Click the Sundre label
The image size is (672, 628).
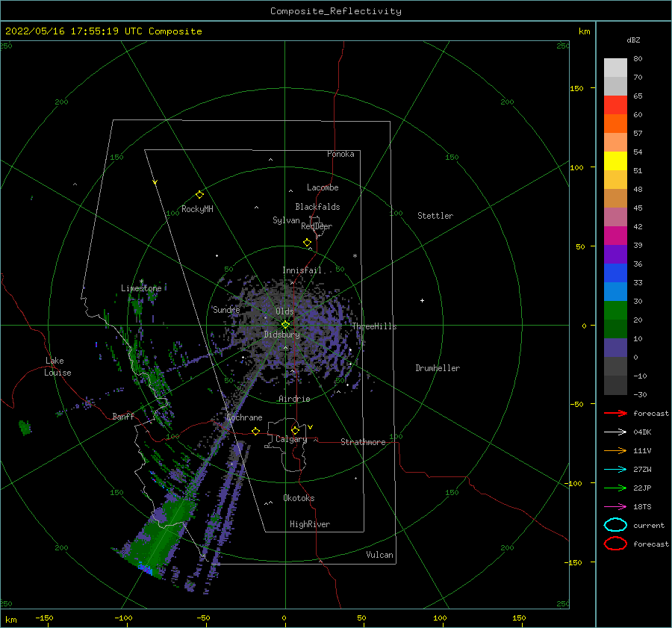(x=226, y=309)
